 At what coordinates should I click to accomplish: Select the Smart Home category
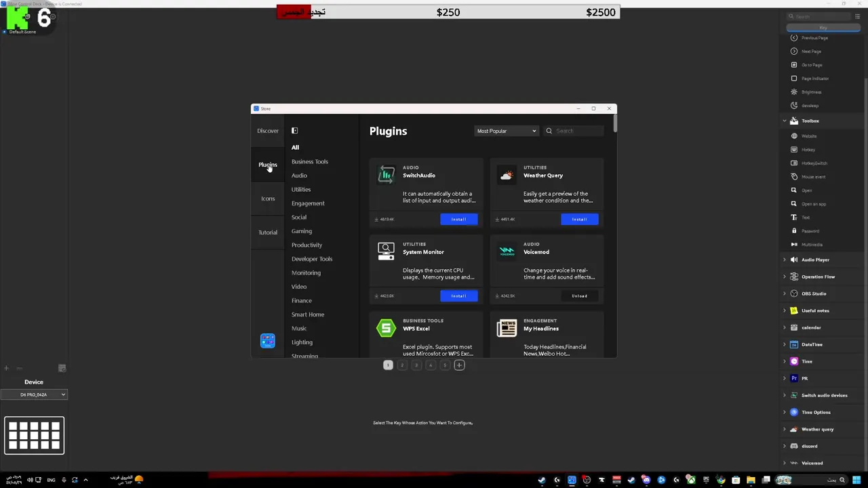point(308,314)
